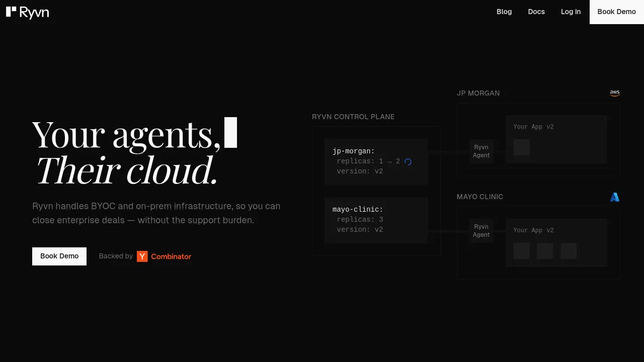The width and height of the screenshot is (644, 362).
Task: Click the AWS icon beside JP Morgan
Action: point(615,93)
